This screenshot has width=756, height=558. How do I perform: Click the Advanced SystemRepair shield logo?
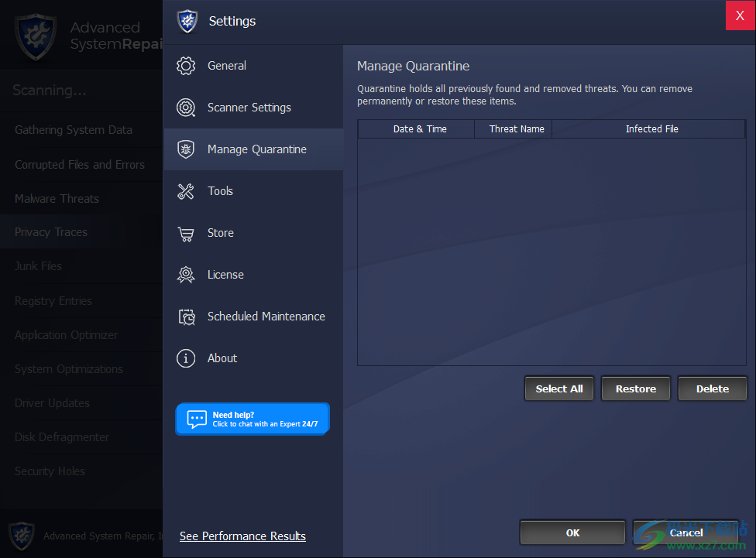coord(35,37)
